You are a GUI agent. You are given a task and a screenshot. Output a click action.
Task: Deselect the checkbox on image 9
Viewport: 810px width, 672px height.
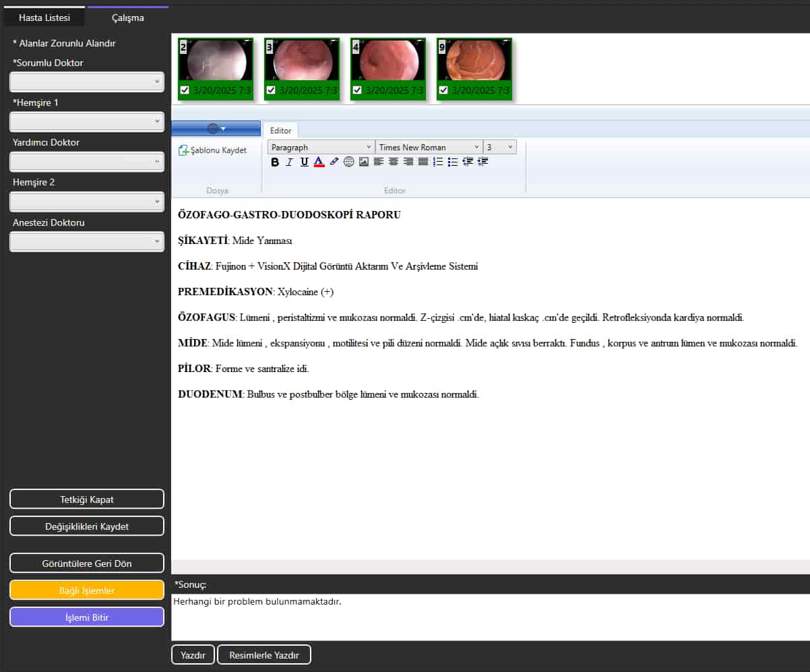(x=443, y=90)
